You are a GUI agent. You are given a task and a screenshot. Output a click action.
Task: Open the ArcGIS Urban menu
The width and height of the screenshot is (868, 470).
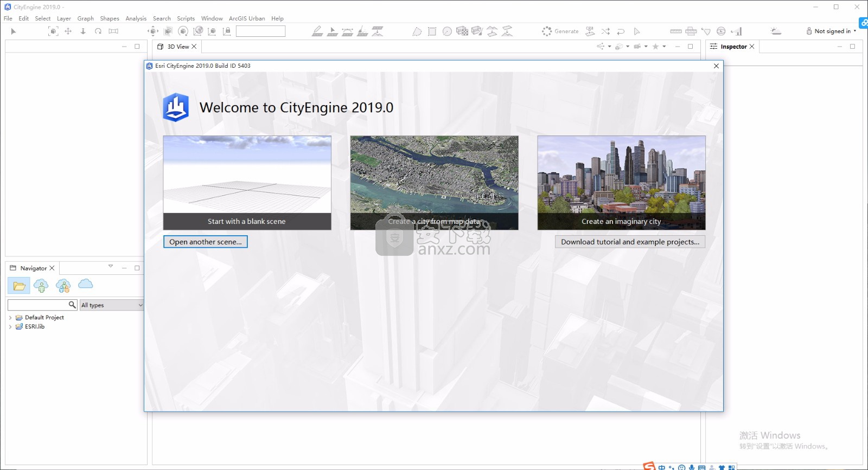(247, 18)
